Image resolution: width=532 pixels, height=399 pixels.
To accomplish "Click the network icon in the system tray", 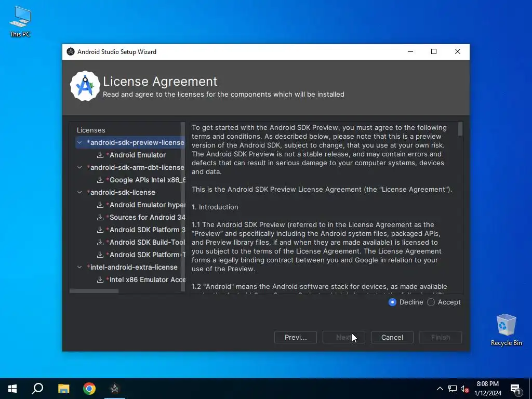I will 453,389.
